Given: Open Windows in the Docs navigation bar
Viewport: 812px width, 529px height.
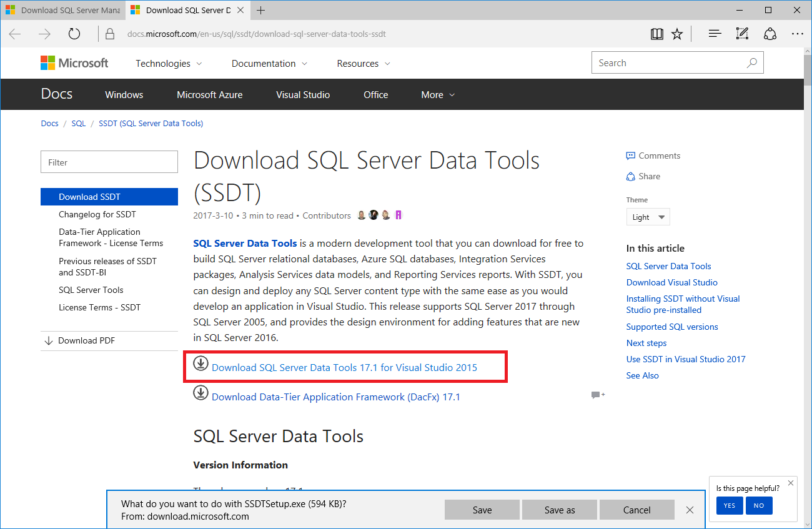Looking at the screenshot, I should click(124, 94).
